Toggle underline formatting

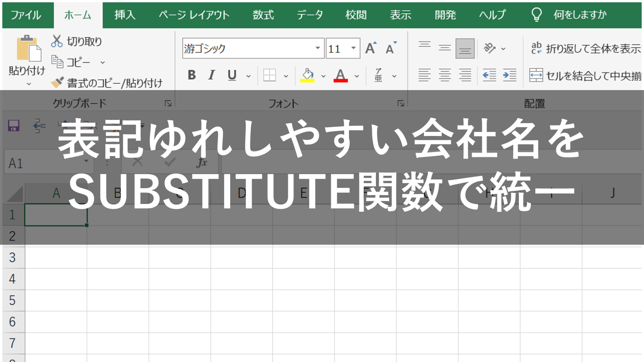click(232, 75)
